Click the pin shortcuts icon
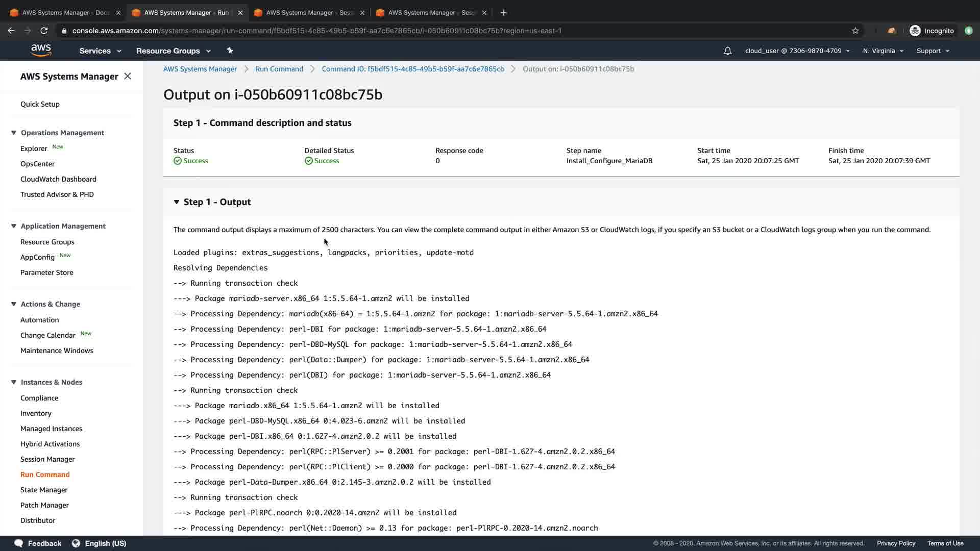980x551 pixels. click(x=230, y=51)
